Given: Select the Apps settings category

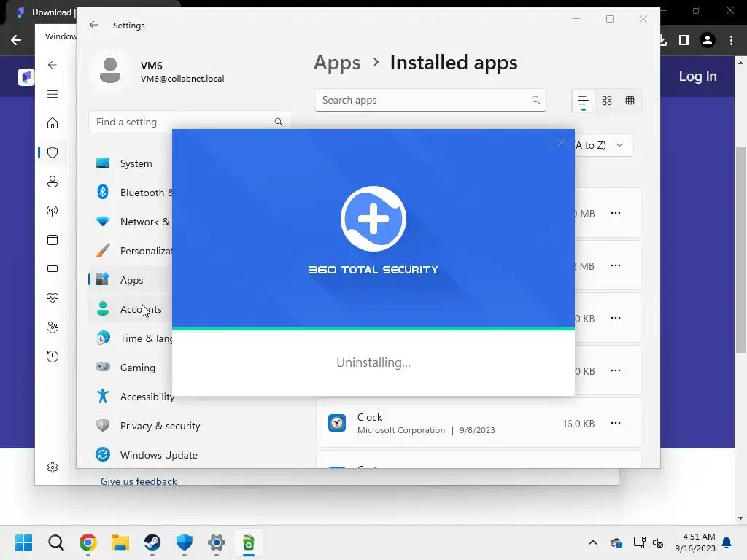Looking at the screenshot, I should pyautogui.click(x=130, y=280).
